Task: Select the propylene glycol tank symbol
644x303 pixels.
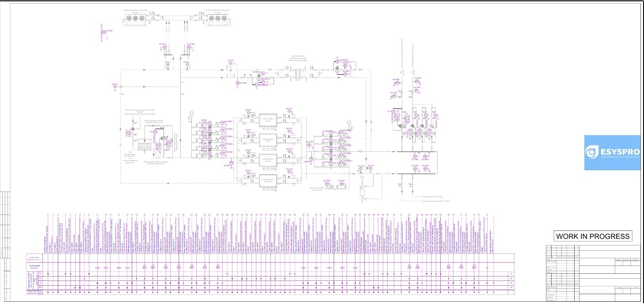Action: tap(145, 145)
